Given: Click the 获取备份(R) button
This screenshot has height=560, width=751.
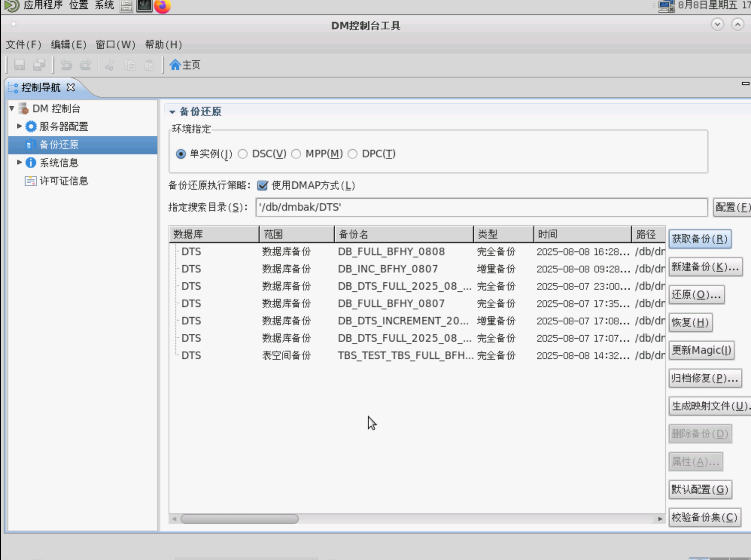Looking at the screenshot, I should 699,239.
